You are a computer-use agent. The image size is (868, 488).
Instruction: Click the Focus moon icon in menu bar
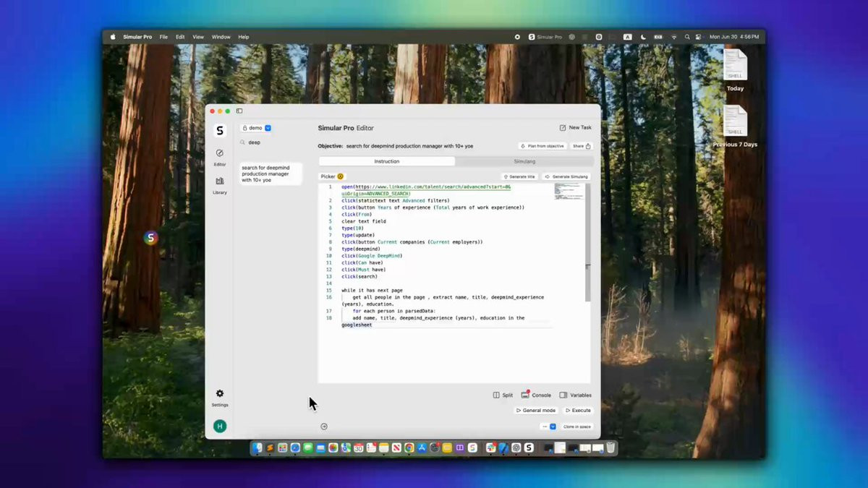coord(643,37)
